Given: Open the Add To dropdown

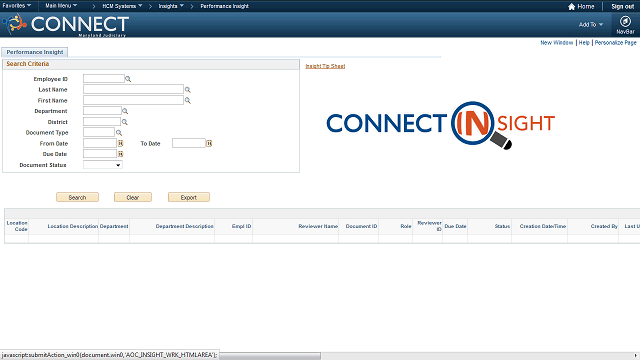Looking at the screenshot, I should pos(591,24).
